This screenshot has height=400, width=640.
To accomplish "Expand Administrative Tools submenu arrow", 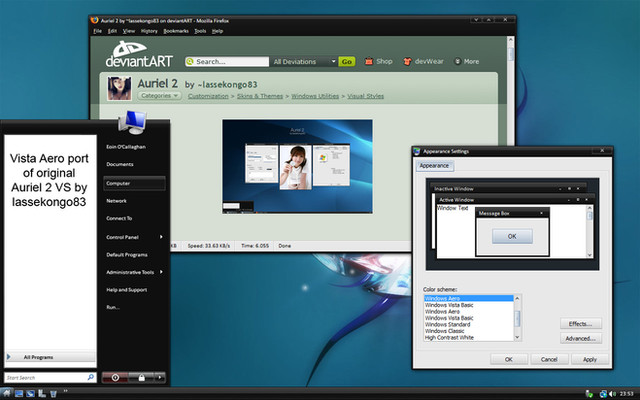I will (161, 272).
